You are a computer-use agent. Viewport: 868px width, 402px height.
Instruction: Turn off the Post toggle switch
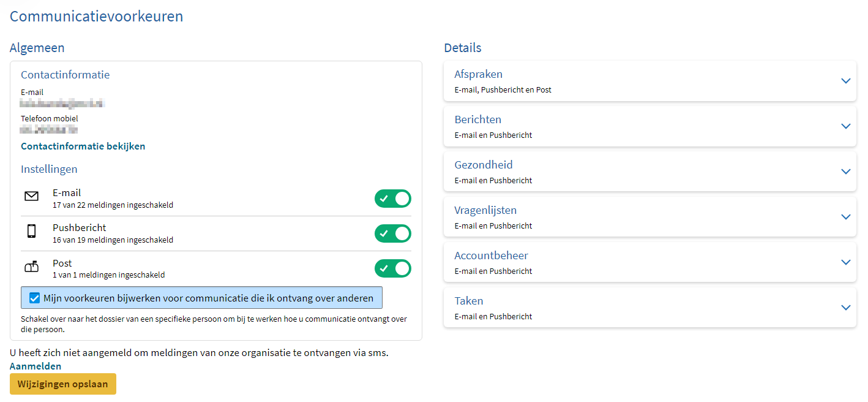(x=392, y=268)
